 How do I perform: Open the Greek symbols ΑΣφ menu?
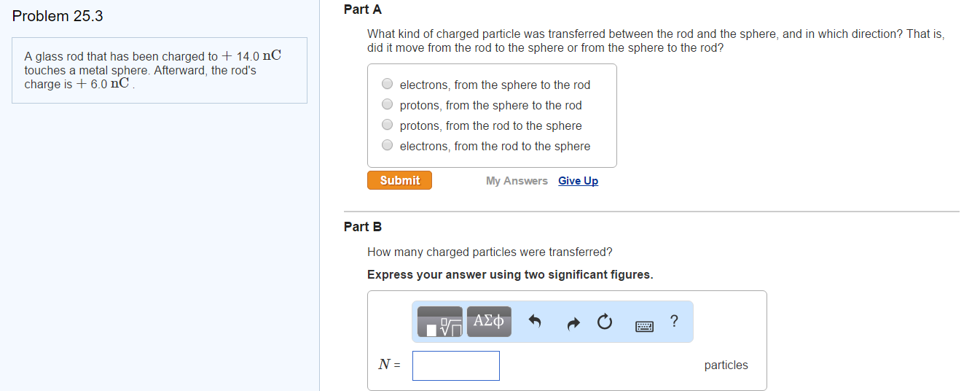pyautogui.click(x=489, y=322)
